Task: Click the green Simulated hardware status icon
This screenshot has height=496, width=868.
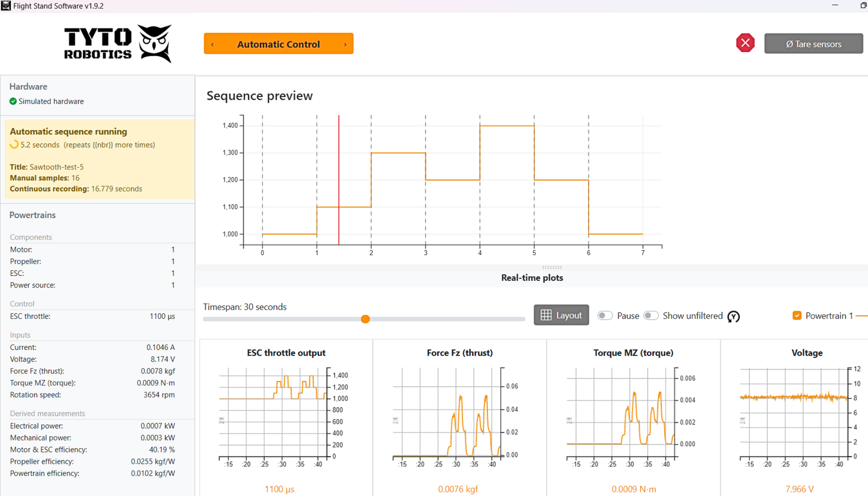Action: [x=13, y=101]
